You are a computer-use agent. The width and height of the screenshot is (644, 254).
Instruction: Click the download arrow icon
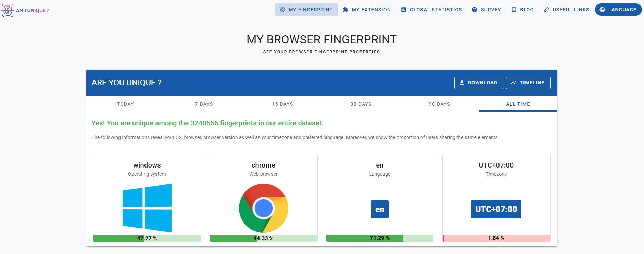tap(462, 83)
